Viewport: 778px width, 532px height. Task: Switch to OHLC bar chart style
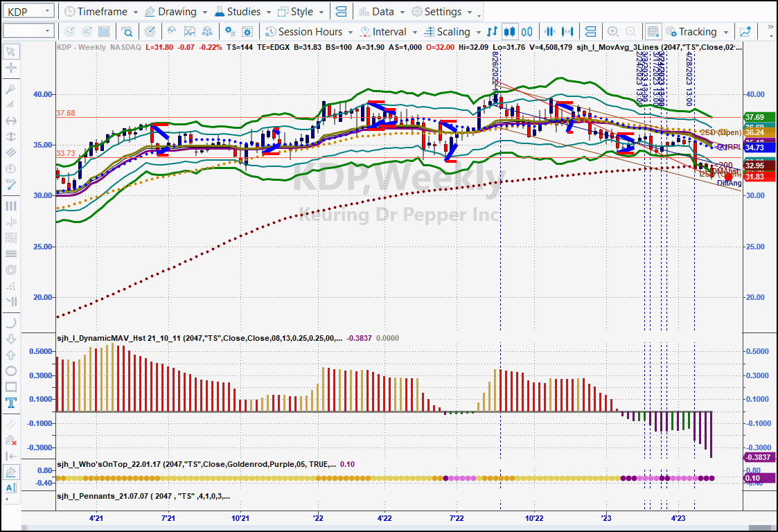point(492,32)
